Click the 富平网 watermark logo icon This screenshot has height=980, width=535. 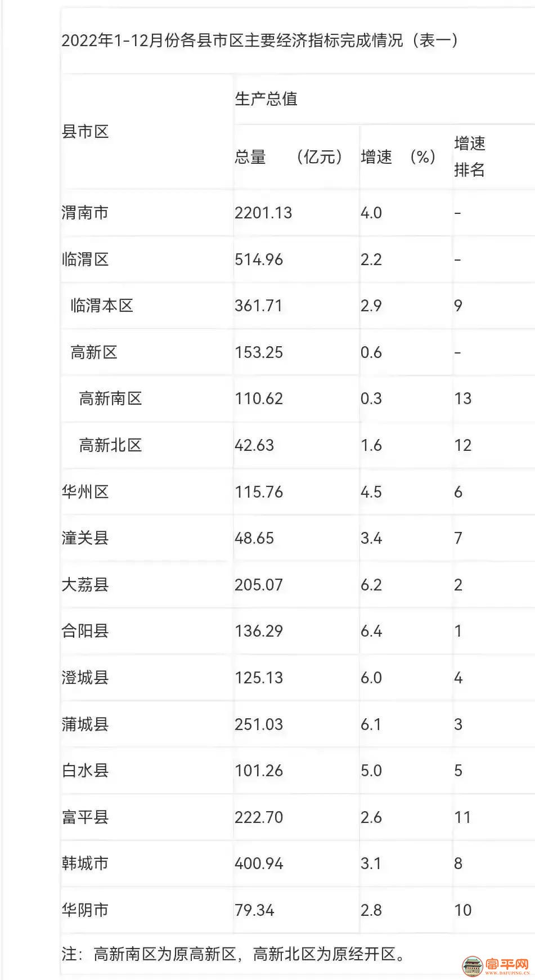pos(471,965)
